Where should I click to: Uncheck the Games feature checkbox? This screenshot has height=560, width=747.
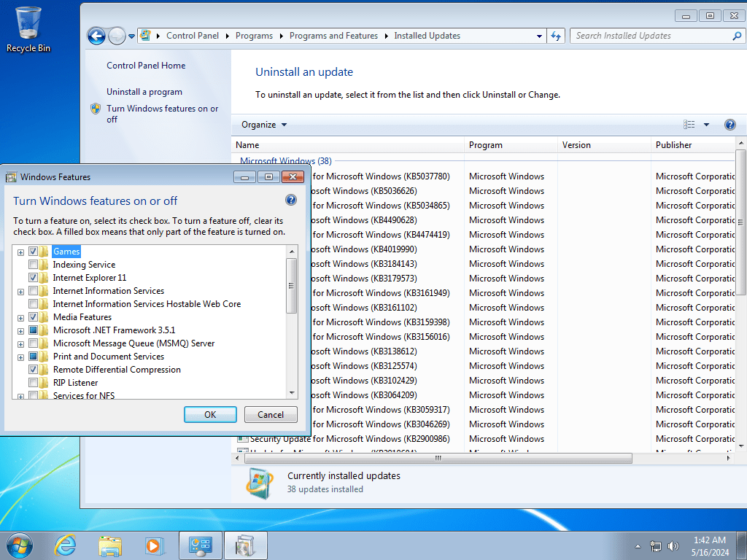click(34, 252)
